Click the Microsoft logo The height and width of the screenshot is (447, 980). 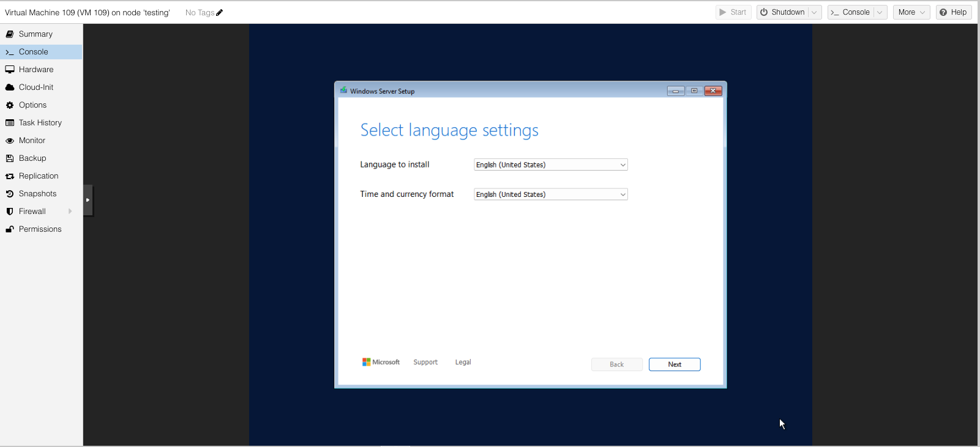coord(381,362)
